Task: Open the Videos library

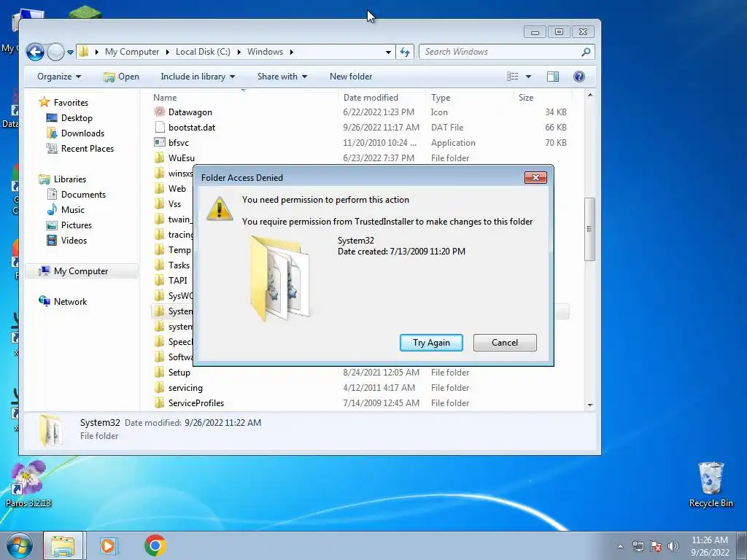Action: [x=74, y=241]
